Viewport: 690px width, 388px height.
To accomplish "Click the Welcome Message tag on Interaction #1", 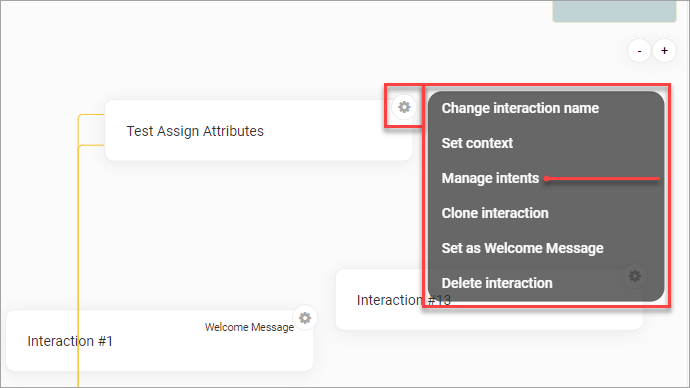I will pyautogui.click(x=249, y=327).
